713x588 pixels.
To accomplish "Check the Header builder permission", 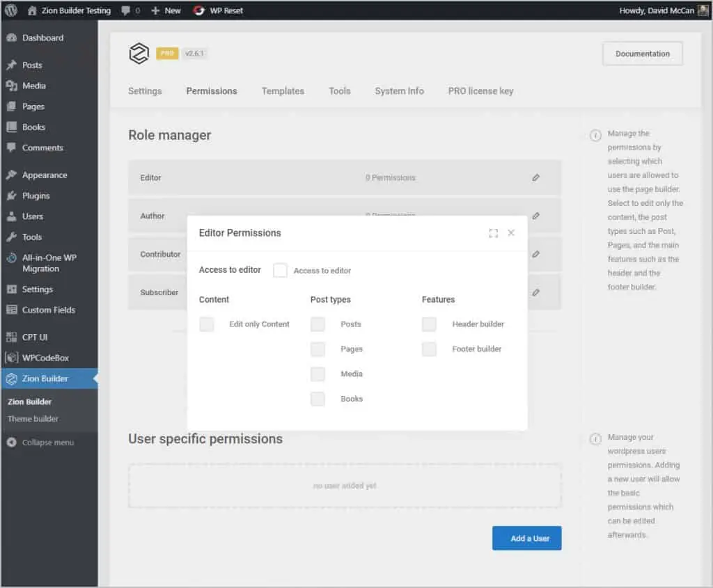I will [429, 324].
